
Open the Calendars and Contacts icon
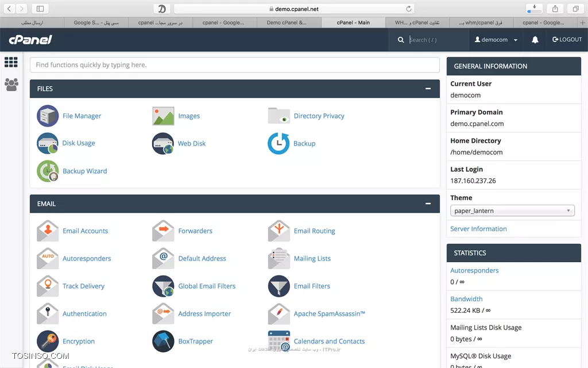coord(278,342)
